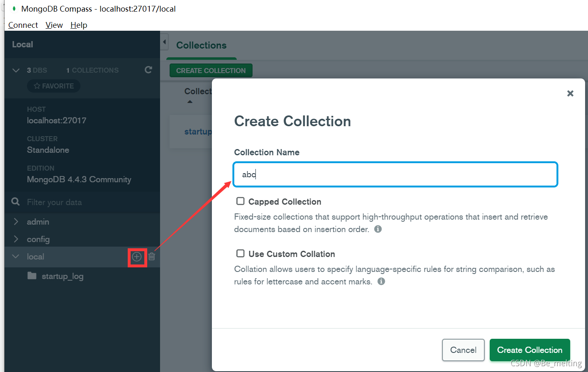Expand the config database

[x=16, y=239]
